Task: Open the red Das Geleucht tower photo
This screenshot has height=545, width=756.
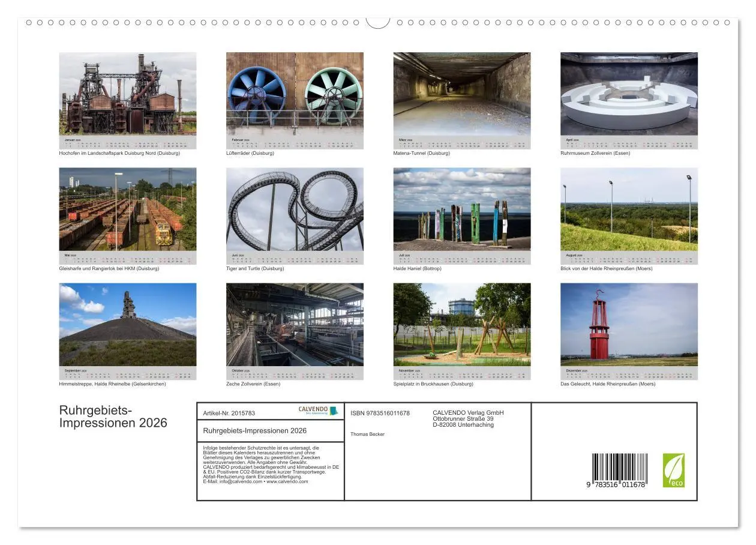Action: 629,325
